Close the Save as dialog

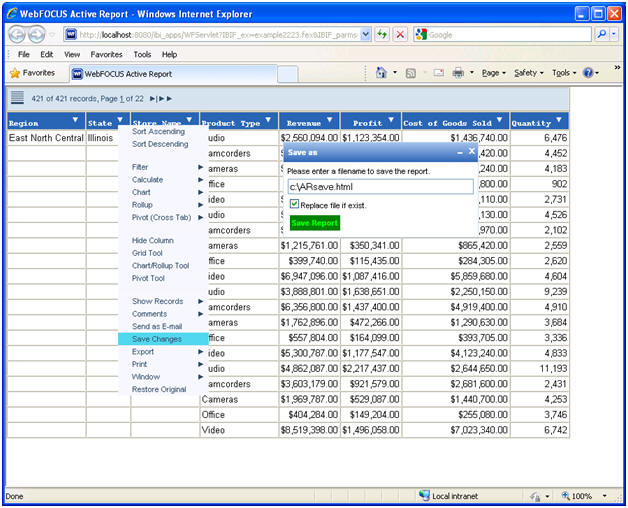click(472, 151)
